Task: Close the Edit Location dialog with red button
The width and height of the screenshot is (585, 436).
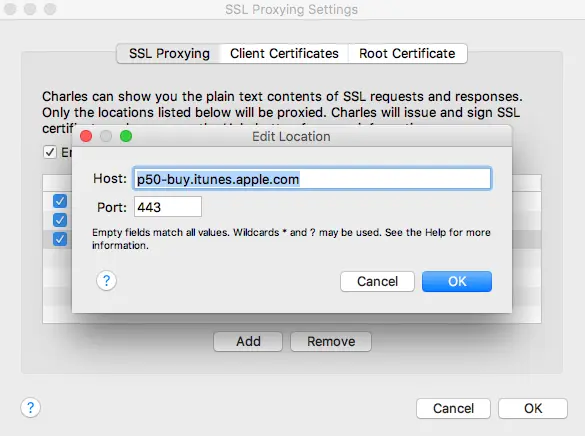Action: [x=86, y=136]
